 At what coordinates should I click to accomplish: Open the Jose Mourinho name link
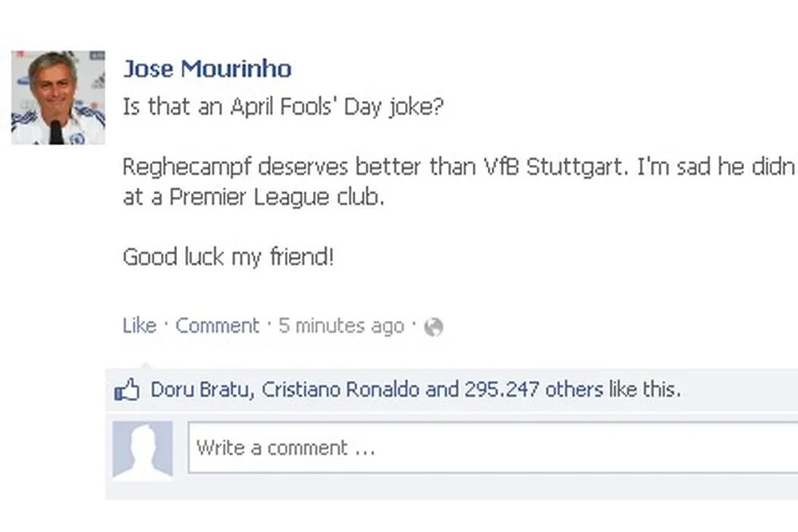[x=207, y=68]
